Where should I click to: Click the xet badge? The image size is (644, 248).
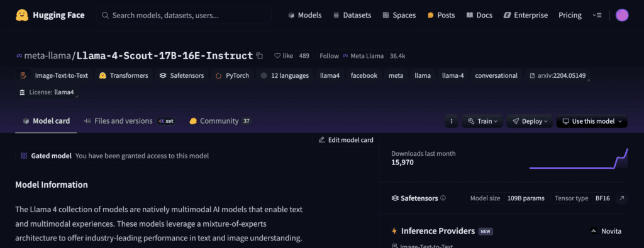click(166, 121)
